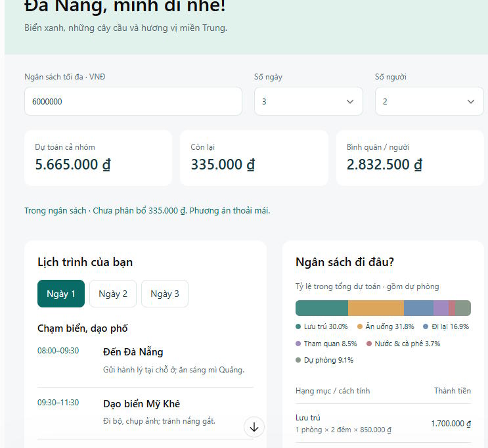Click the Dự phòng 9.1% legend item
The height and width of the screenshot is (448, 488).
324,360
